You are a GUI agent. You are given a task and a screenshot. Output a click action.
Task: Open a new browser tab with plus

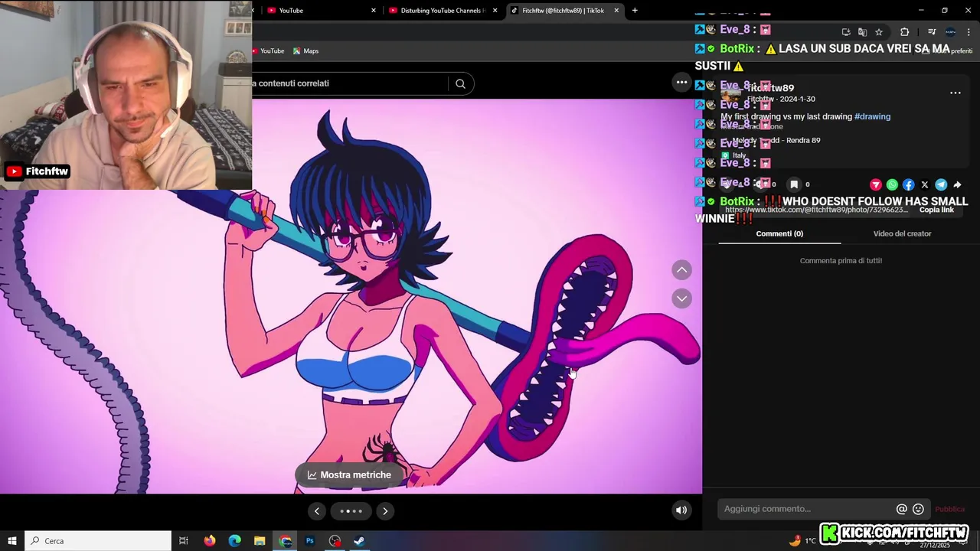635,10
